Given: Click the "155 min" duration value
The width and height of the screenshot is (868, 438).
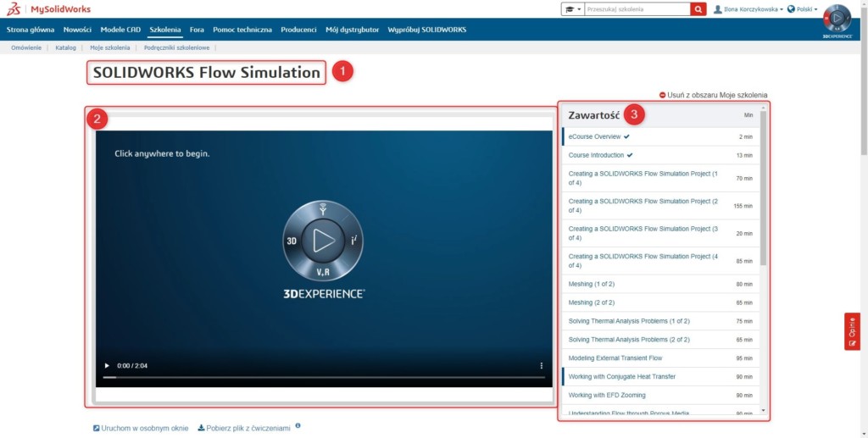Looking at the screenshot, I should click(743, 206).
